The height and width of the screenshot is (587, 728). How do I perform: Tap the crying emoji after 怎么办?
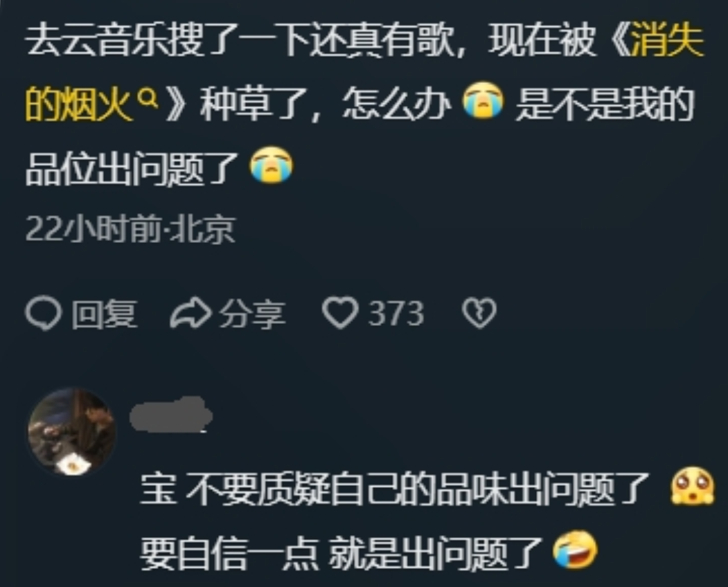tap(483, 100)
